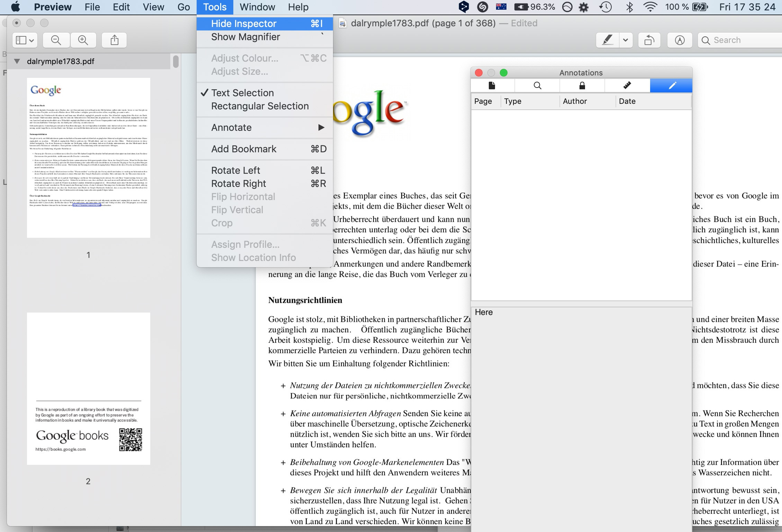This screenshot has height=532, width=782.
Task: Open the Encryption lock inspector tab
Action: pyautogui.click(x=582, y=85)
